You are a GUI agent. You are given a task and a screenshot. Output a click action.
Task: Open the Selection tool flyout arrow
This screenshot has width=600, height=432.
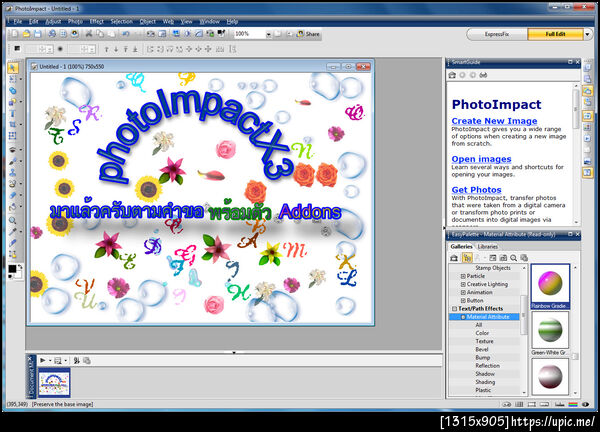20,80
